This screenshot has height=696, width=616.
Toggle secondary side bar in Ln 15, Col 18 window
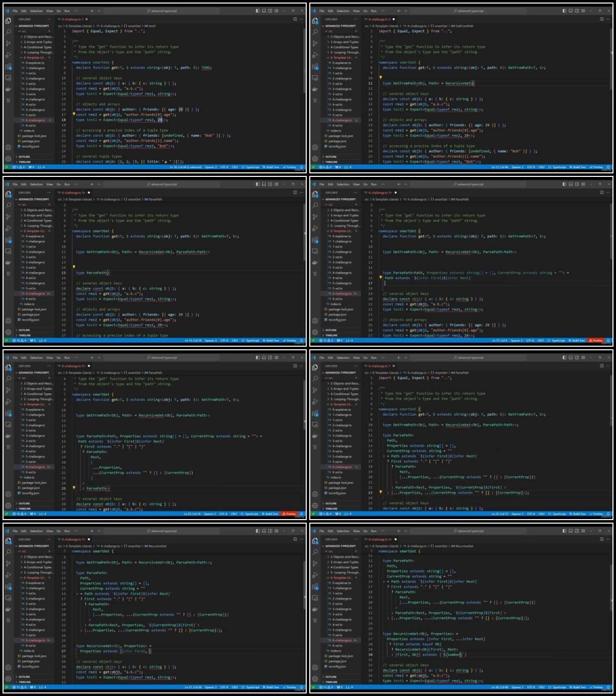[x=270, y=184]
